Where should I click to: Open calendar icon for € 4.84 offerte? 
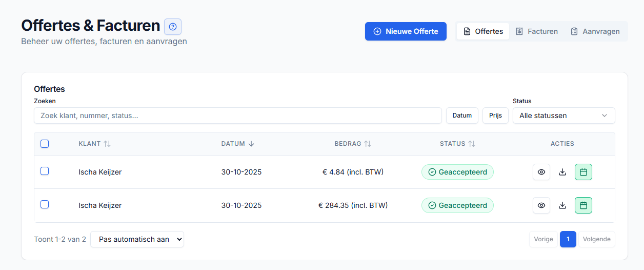point(583,172)
